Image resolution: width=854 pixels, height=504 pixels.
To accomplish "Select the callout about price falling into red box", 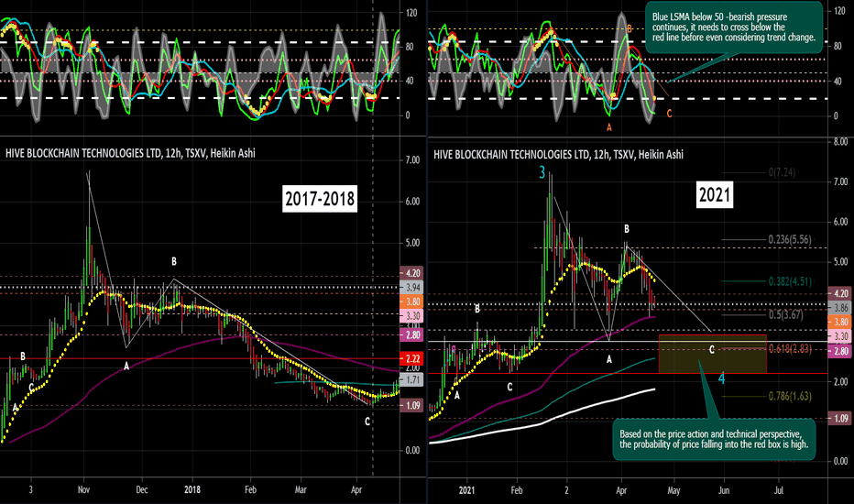I will tap(714, 439).
